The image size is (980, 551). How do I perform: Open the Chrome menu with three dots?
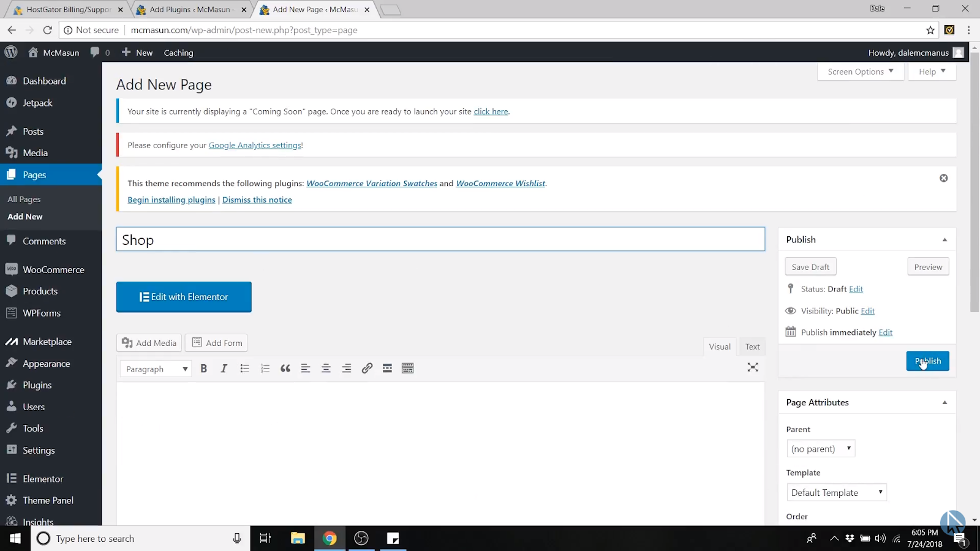[968, 30]
